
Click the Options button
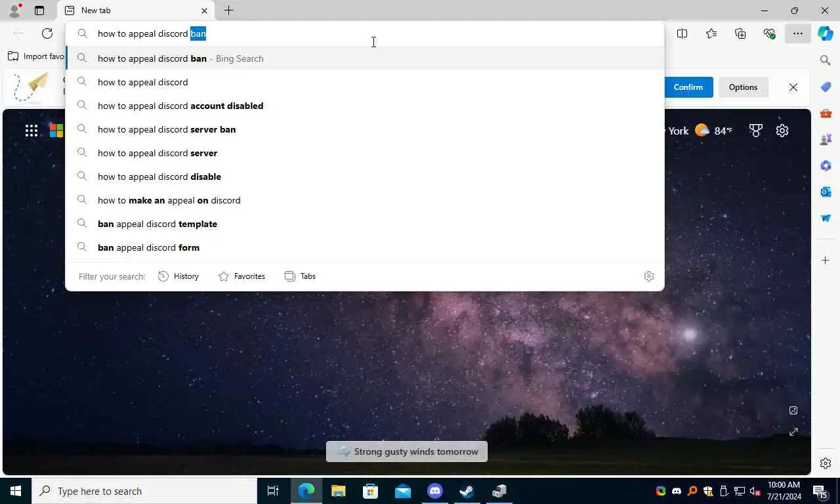[743, 87]
